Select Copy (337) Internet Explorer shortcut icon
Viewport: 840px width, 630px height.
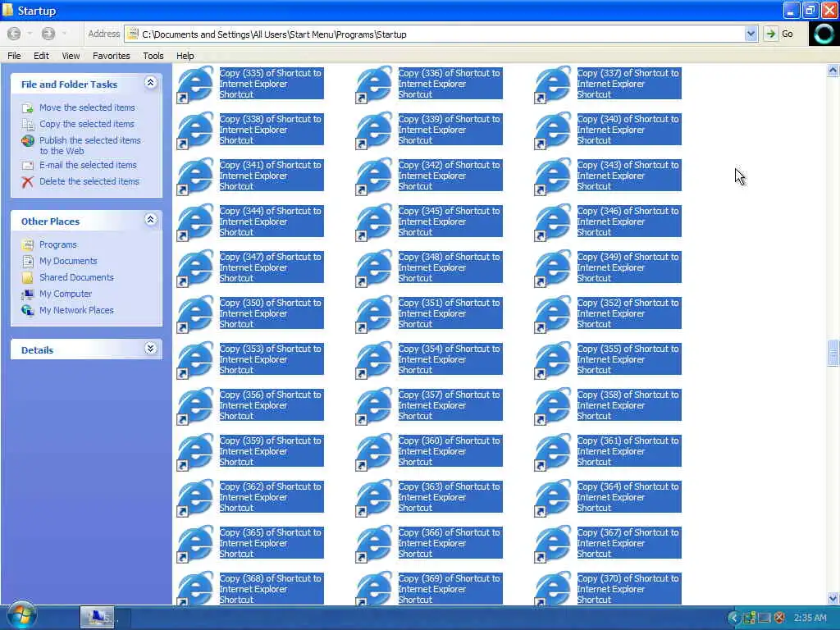click(x=553, y=84)
